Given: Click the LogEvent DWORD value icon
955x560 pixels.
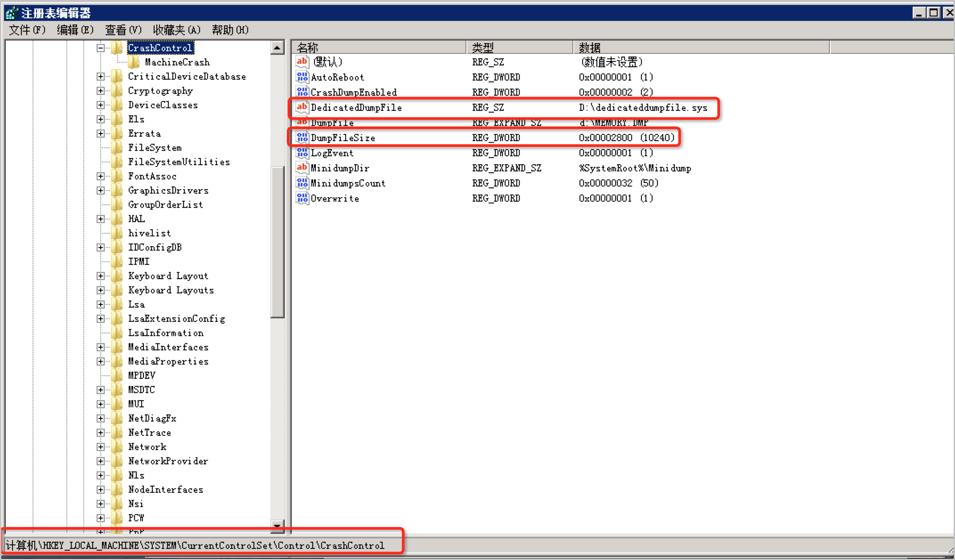Looking at the screenshot, I should click(x=302, y=153).
